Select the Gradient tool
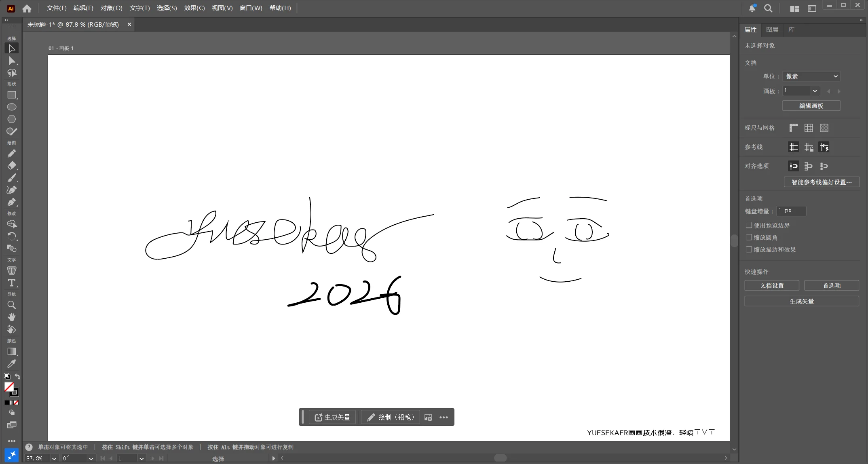Image resolution: width=868 pixels, height=464 pixels. 12,352
